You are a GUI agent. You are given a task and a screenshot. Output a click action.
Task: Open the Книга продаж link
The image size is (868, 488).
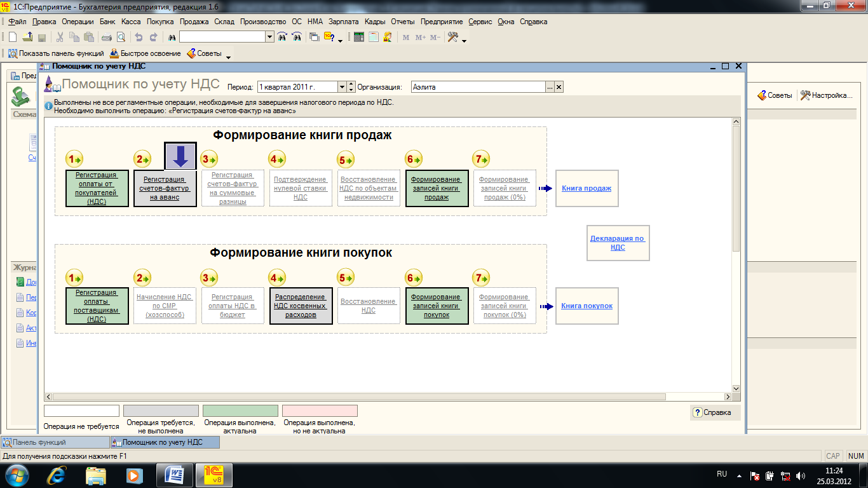tap(587, 188)
